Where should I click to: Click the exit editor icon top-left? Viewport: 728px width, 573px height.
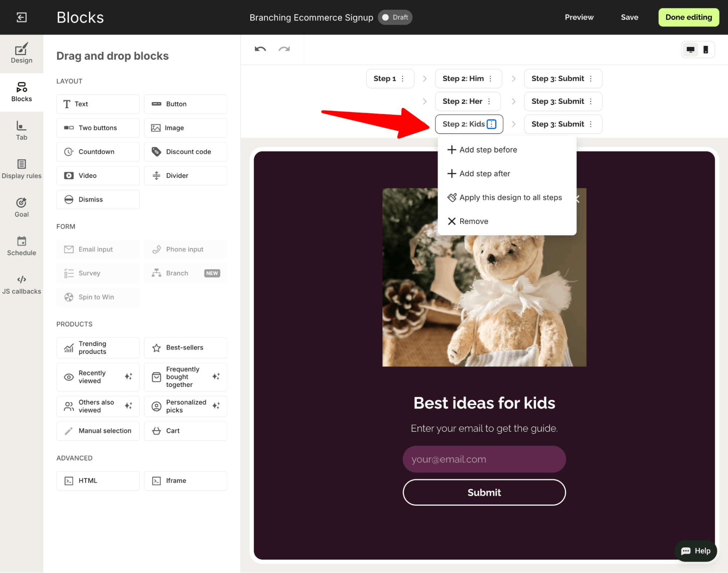(21, 17)
